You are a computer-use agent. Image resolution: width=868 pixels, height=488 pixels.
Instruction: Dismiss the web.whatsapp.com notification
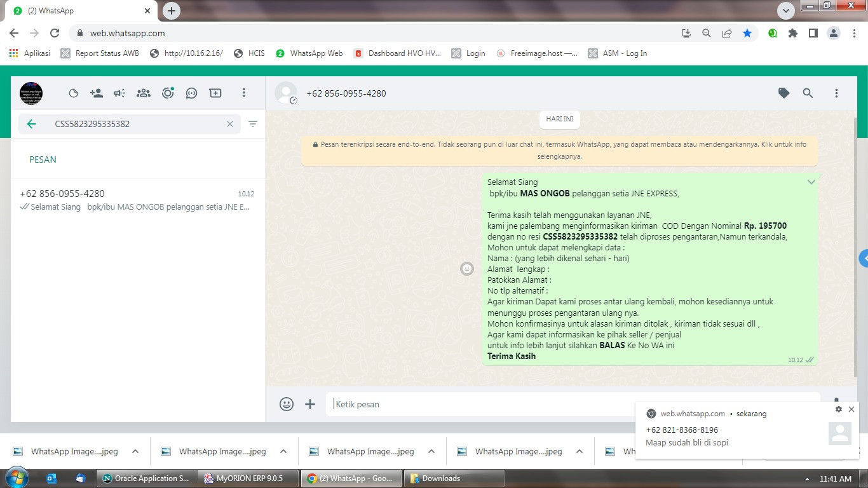pyautogui.click(x=851, y=409)
